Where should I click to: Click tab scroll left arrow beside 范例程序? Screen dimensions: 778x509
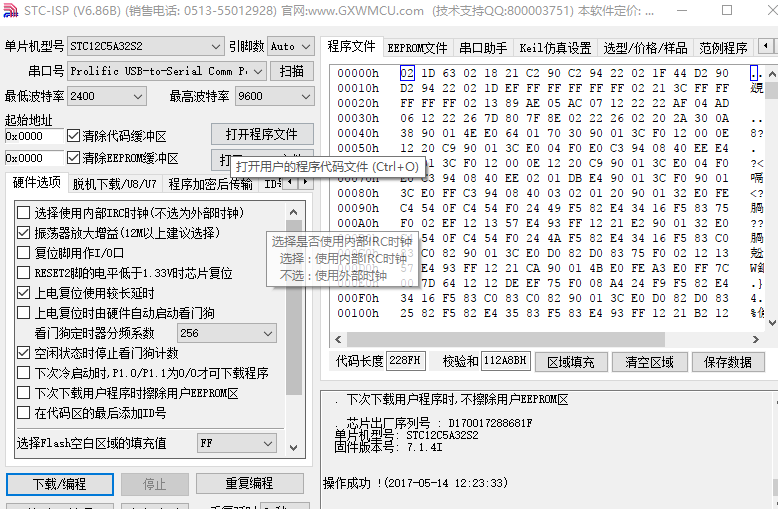(766, 46)
